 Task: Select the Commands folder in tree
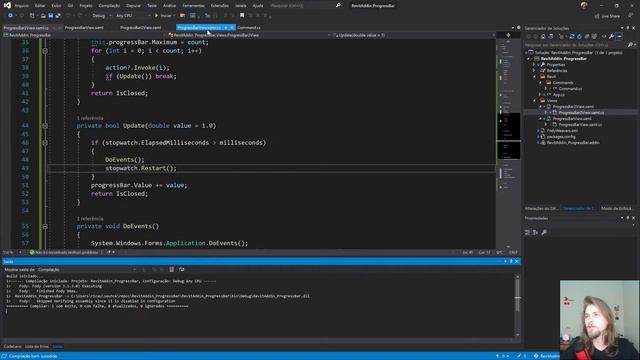563,82
